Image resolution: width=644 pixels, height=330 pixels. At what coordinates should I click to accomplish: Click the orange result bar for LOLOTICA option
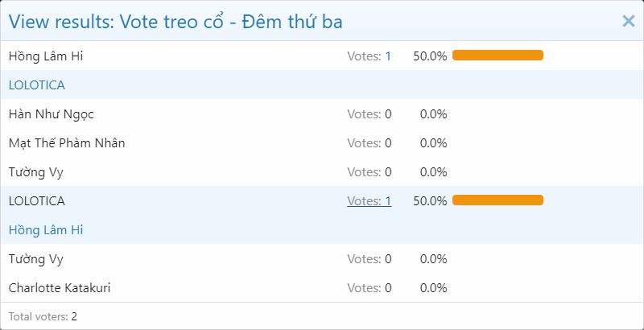[497, 200]
